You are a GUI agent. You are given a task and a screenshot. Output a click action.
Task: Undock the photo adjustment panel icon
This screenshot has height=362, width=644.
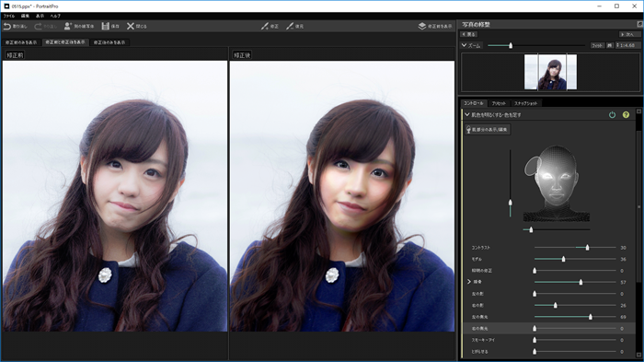pyautogui.click(x=639, y=24)
